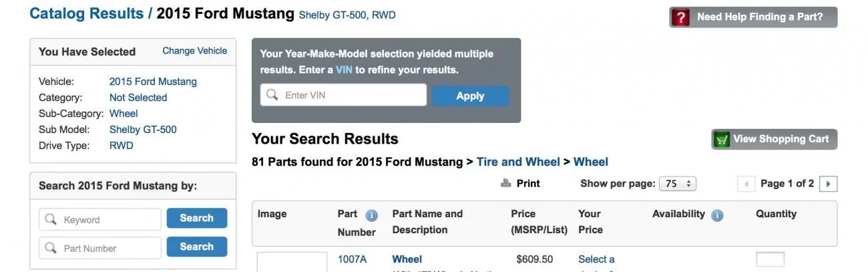868x272 pixels.
Task: Apply the entered VIN
Action: pos(470,96)
